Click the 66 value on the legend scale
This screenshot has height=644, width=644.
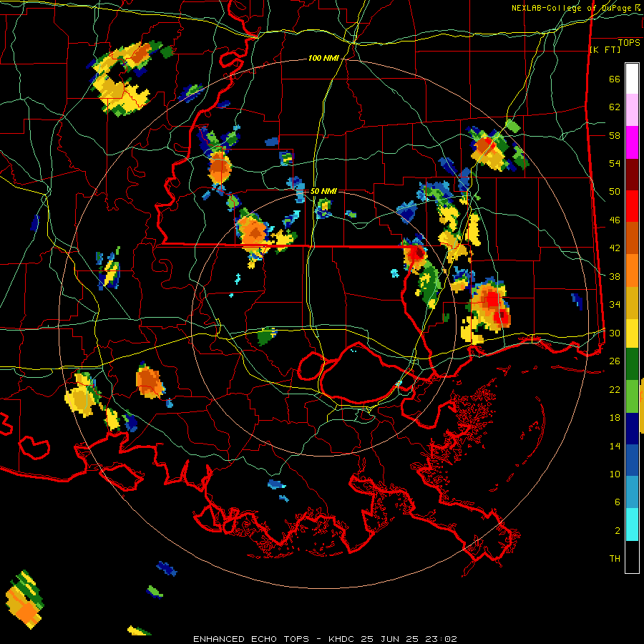[615, 79]
